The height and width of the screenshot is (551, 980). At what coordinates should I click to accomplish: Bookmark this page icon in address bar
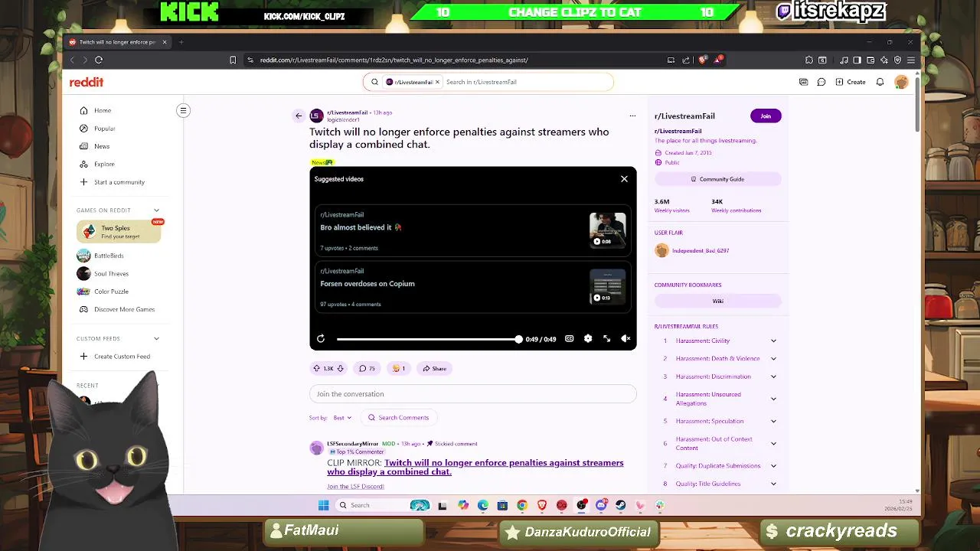(x=233, y=60)
